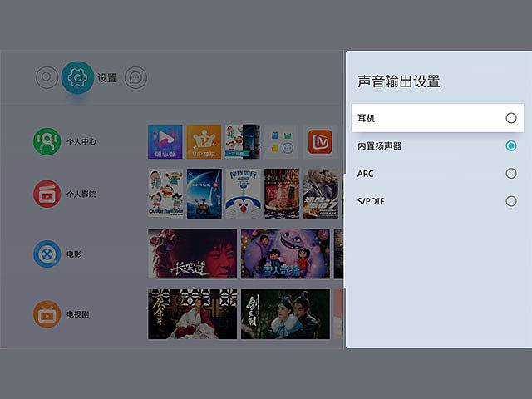The height and width of the screenshot is (399, 532).
Task: Click the 电视剧 label
Action: pos(77,314)
